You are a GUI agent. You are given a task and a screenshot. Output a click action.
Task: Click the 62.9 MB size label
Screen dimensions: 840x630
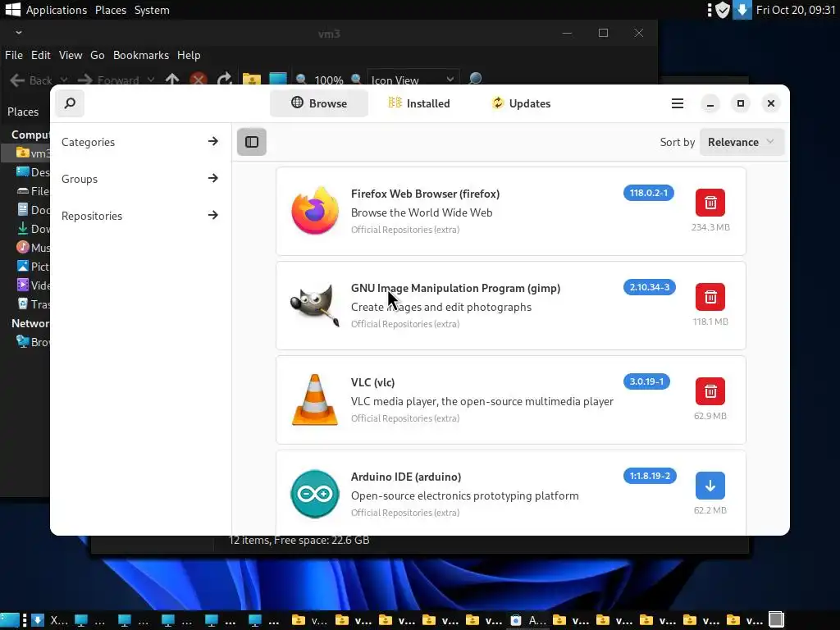point(710,416)
